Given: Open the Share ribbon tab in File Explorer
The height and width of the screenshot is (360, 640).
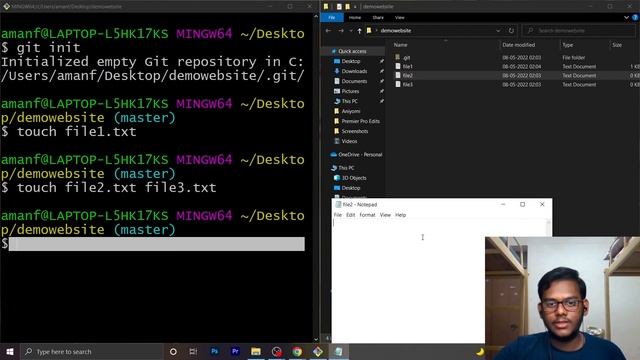Looking at the screenshot, I should pos(378,18).
